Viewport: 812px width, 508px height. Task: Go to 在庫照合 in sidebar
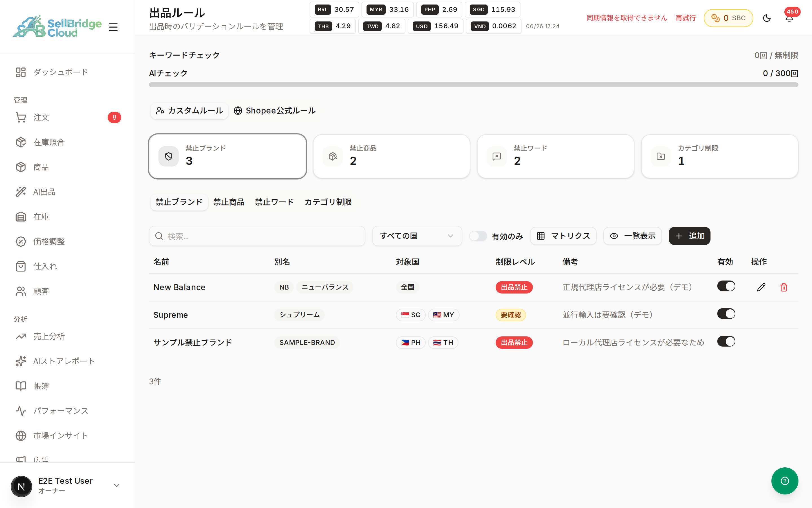pos(67,142)
